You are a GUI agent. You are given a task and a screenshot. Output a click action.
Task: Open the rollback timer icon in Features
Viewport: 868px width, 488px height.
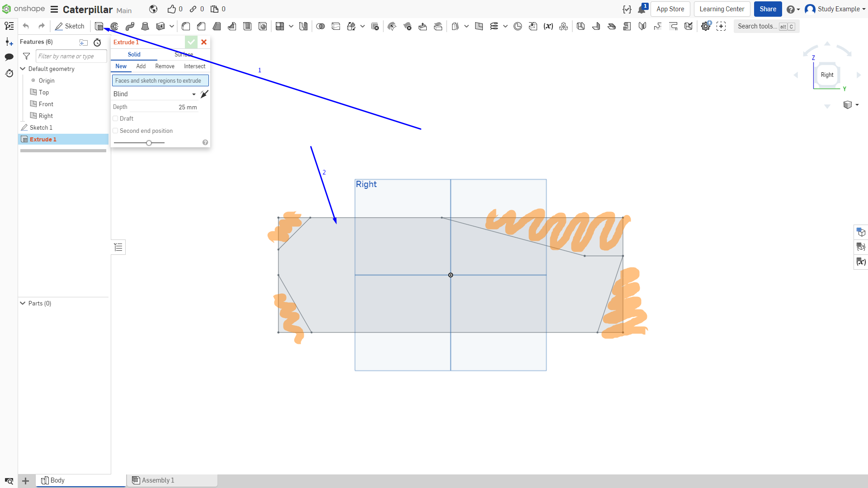[97, 42]
